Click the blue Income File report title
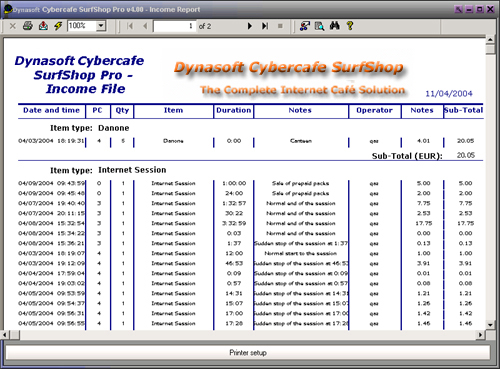This screenshot has width=500, height=369. 79,75
